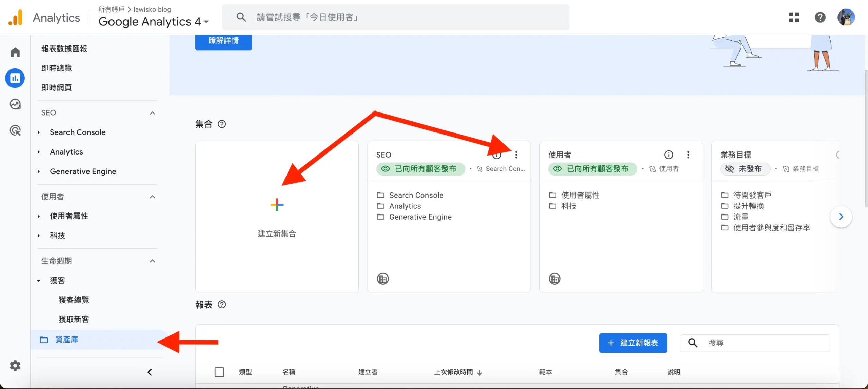Viewport: 868px width, 389px height.
Task: Open the Explore icon in left rail
Action: click(15, 104)
